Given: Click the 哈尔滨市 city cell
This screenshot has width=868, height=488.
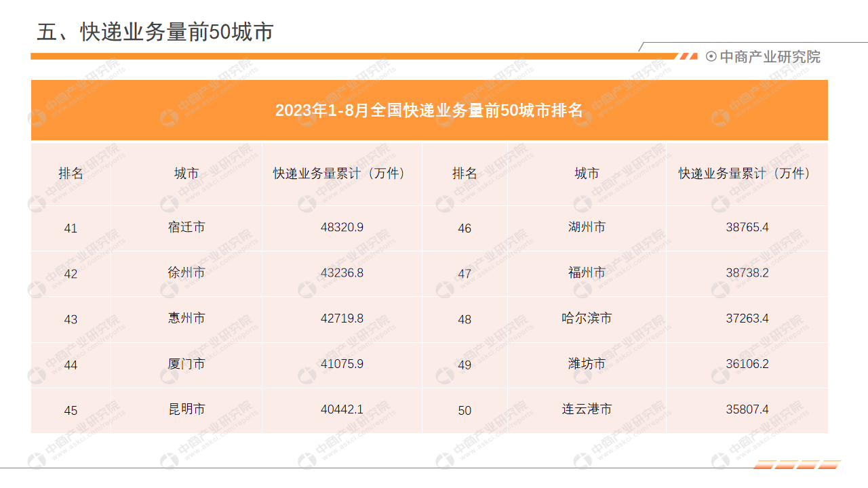Looking at the screenshot, I should pos(587,319).
